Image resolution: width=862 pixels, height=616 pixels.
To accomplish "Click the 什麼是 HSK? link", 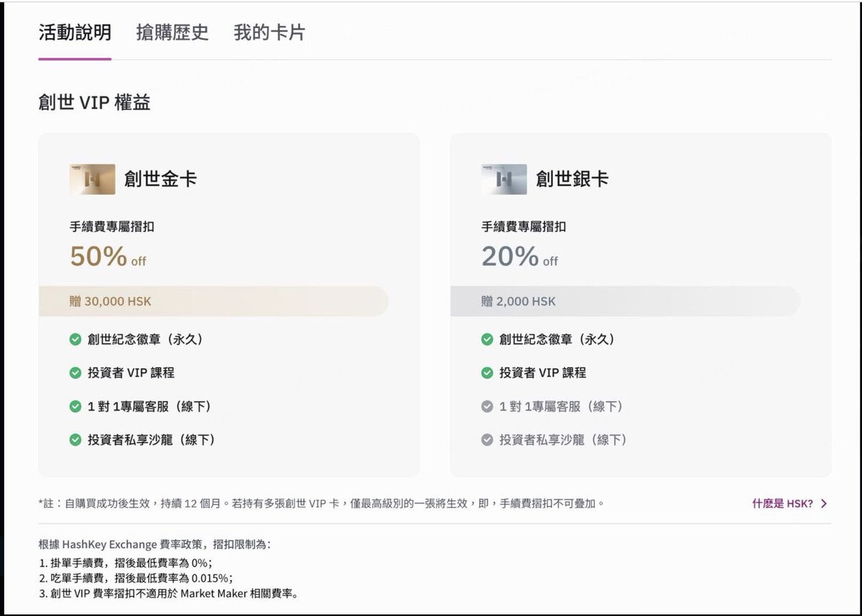I will point(782,503).
